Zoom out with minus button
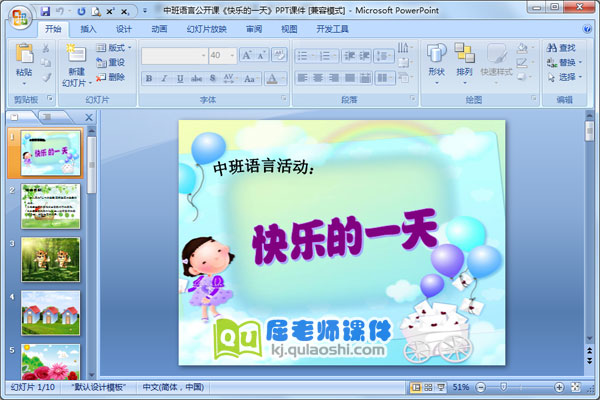The height and width of the screenshot is (400, 600). pos(481,387)
